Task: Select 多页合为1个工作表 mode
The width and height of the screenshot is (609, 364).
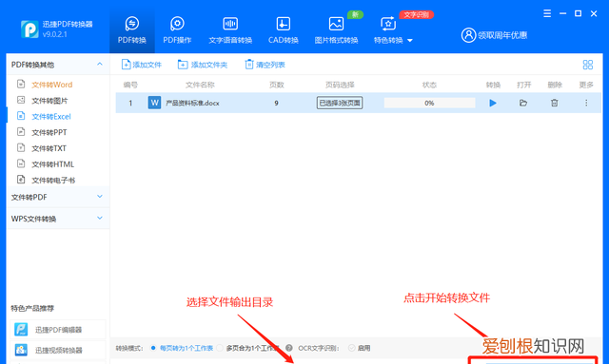Action: point(248,348)
